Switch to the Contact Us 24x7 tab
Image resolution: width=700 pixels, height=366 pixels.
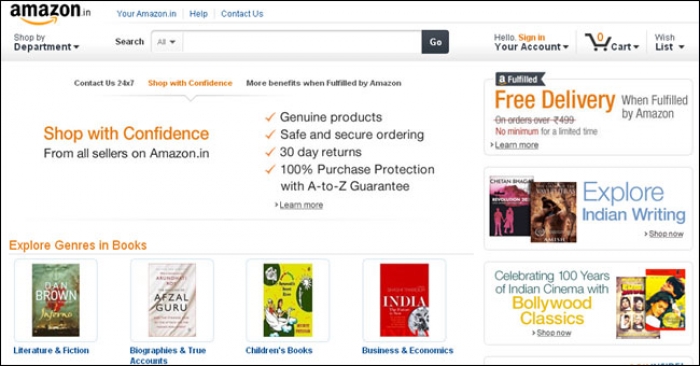coord(104,83)
